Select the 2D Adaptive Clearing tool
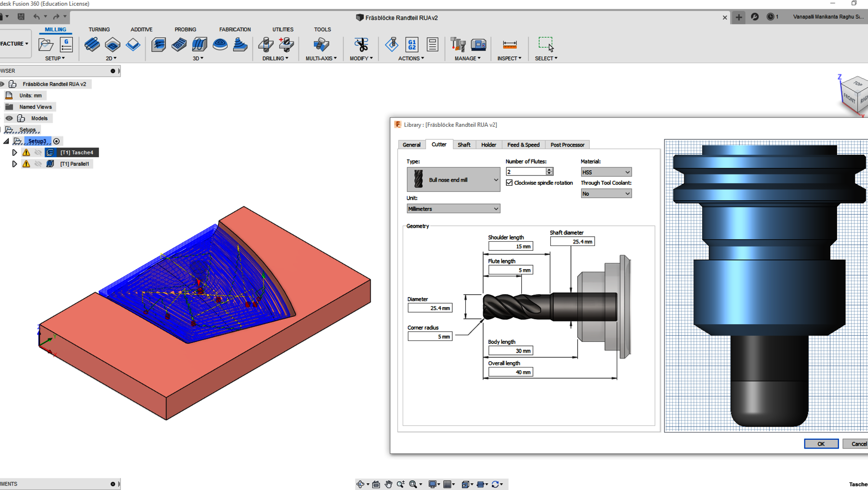 tap(92, 45)
